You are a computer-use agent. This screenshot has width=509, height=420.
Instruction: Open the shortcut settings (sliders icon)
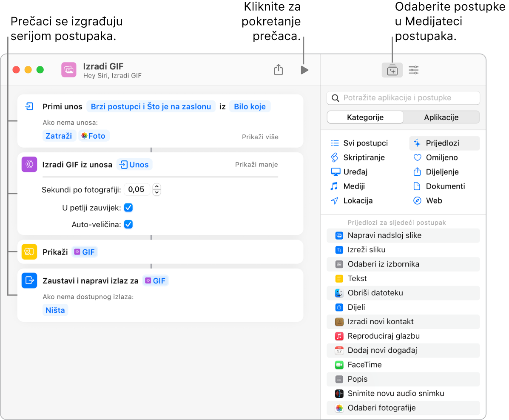[414, 70]
